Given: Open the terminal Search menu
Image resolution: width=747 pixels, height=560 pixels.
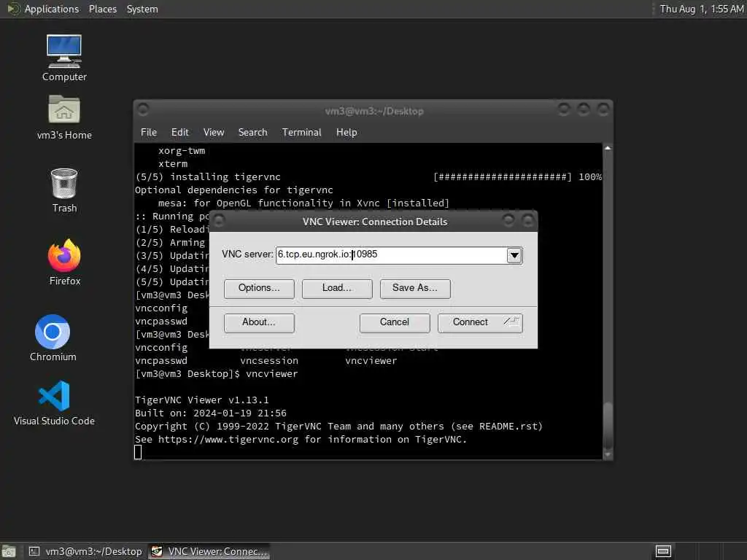Looking at the screenshot, I should pos(252,133).
